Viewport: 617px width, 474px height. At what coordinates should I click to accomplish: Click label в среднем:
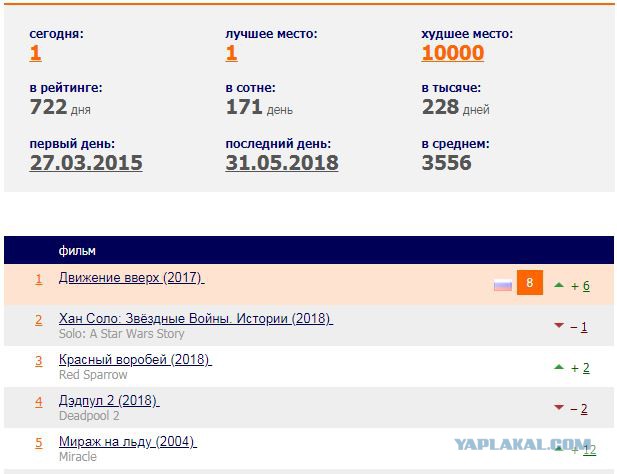[x=456, y=144]
